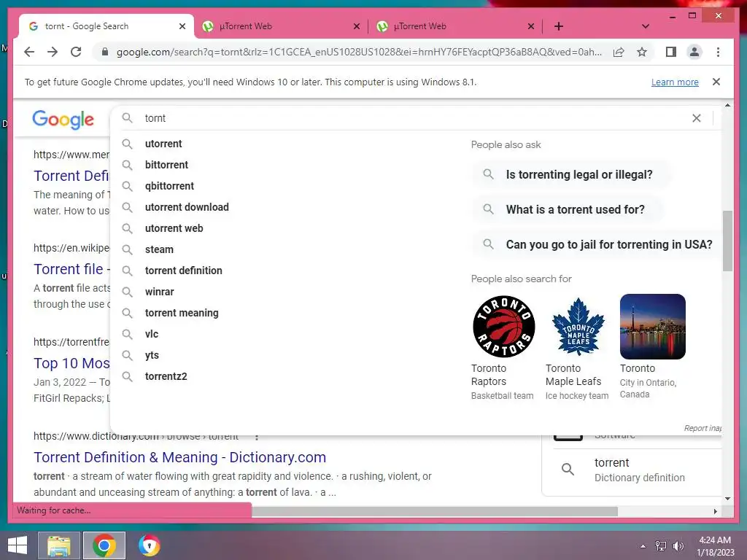747x560 pixels.
Task: Close the second µTorrent Web tab
Action: click(531, 26)
